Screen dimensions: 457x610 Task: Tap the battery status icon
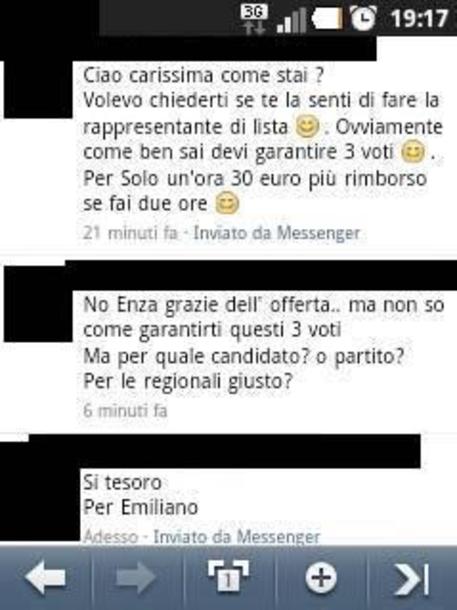(328, 19)
